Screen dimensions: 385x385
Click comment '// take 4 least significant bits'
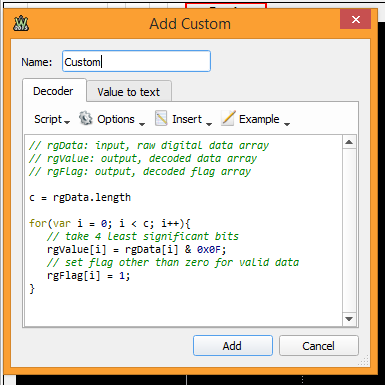[x=143, y=236]
